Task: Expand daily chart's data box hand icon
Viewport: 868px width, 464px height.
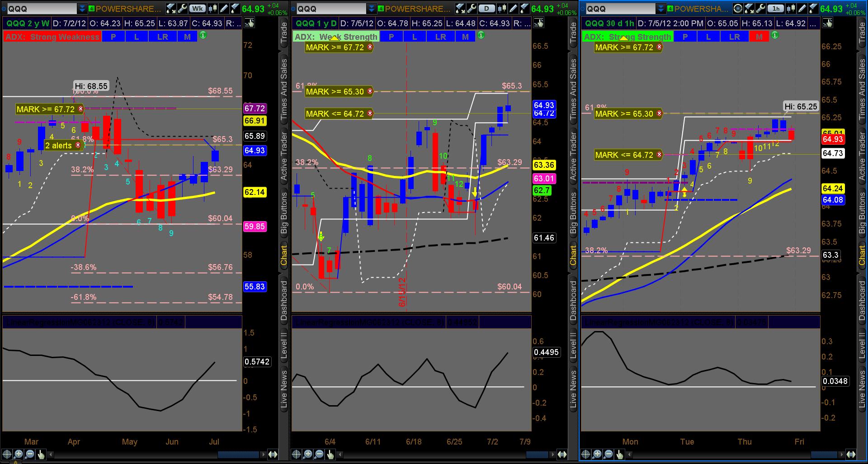Action: click(538, 23)
